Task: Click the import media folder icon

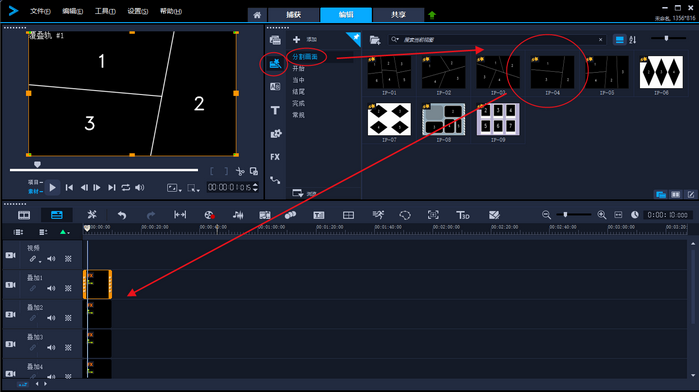Action: coord(375,40)
